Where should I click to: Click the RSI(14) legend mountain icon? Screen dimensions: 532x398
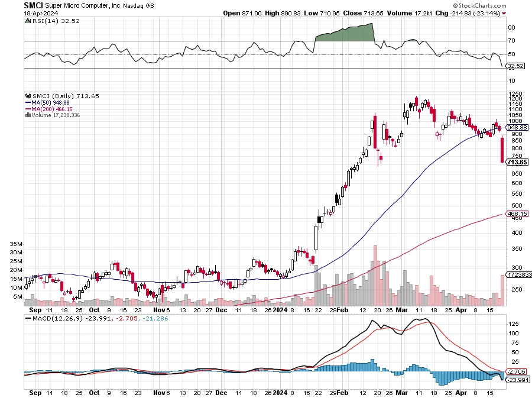(x=28, y=21)
